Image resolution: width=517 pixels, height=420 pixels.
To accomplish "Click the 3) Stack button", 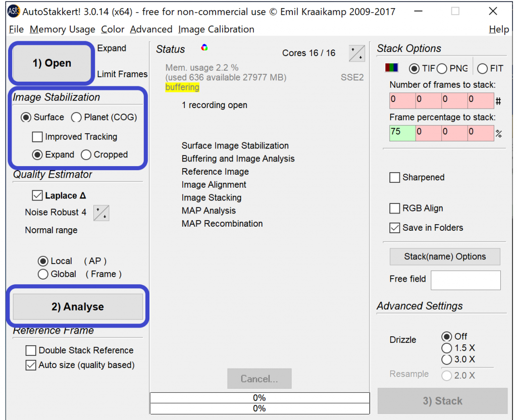I will (x=442, y=401).
